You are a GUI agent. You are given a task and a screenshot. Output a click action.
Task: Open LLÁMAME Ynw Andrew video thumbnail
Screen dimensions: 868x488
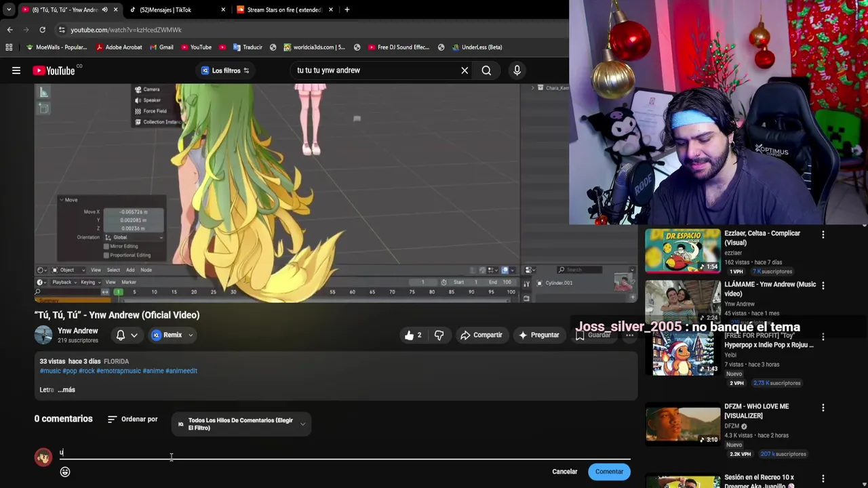point(683,302)
